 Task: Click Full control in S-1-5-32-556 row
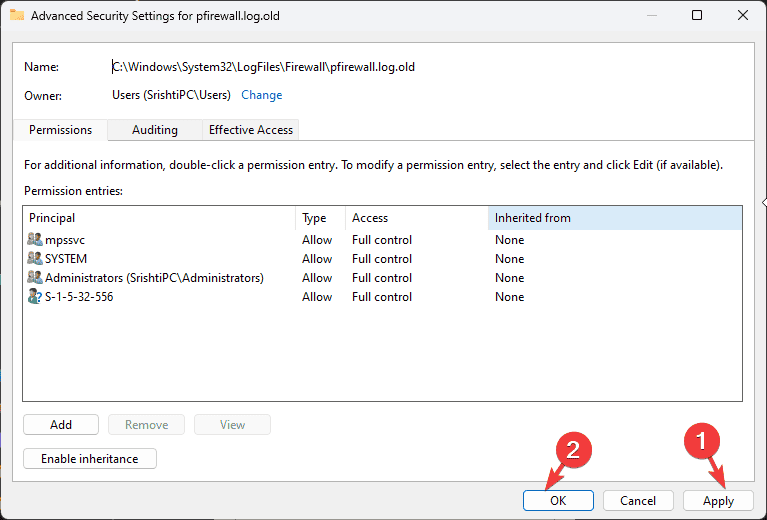pyautogui.click(x=382, y=296)
